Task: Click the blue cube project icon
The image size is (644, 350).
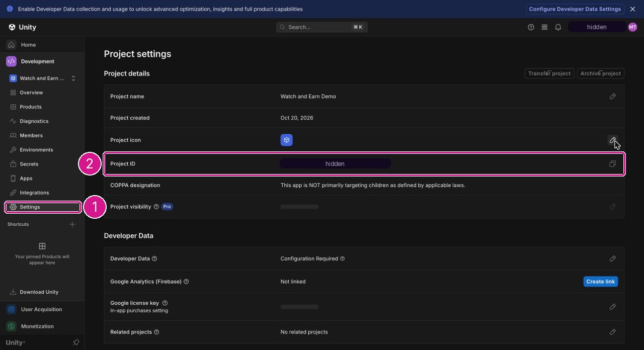Action: click(x=286, y=140)
